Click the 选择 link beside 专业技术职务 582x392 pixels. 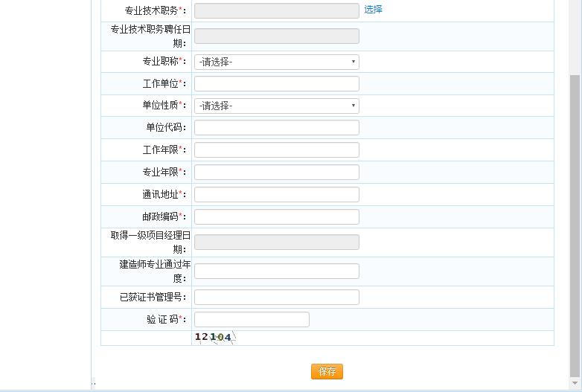[373, 10]
